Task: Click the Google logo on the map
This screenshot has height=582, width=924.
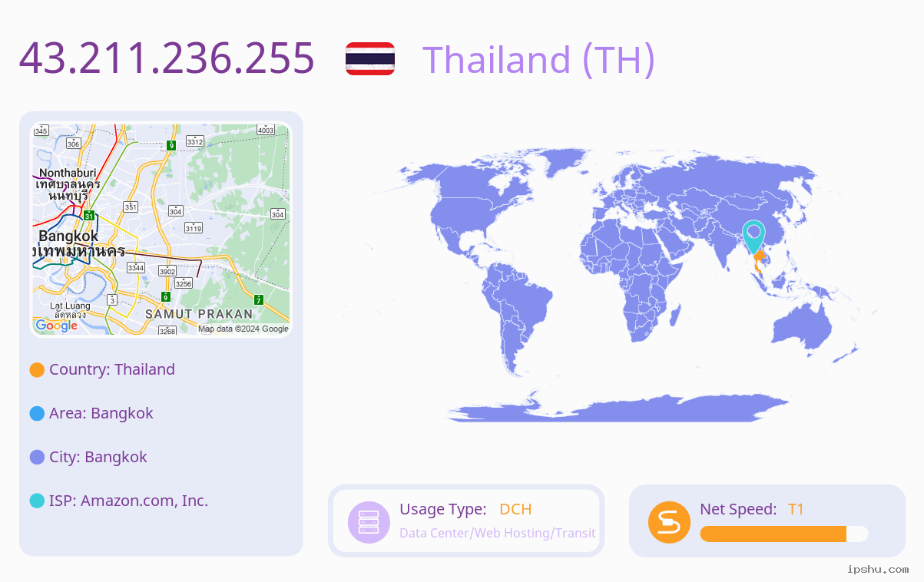Action: (x=57, y=326)
